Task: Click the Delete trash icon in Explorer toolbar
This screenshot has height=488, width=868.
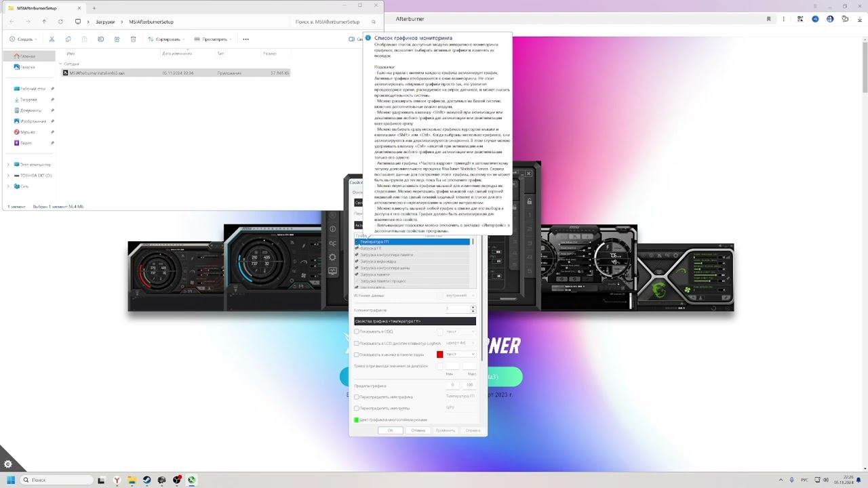Action: (x=133, y=39)
